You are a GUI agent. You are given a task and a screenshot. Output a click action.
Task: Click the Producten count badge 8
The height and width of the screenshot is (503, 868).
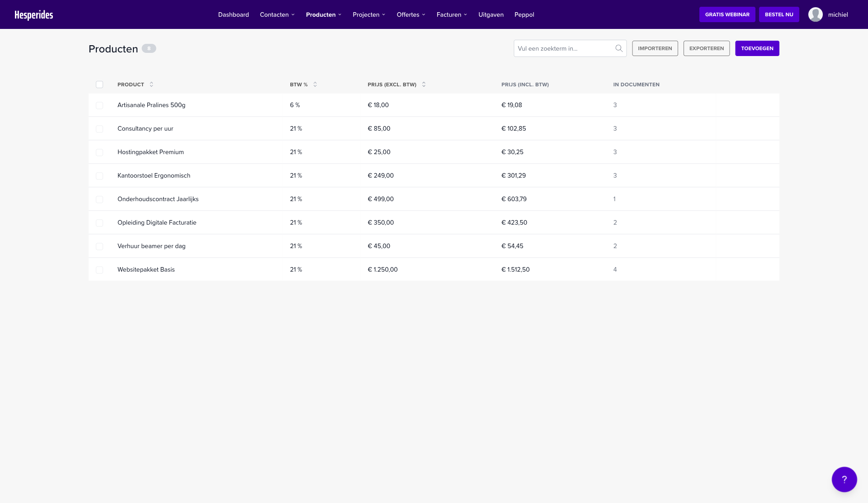pos(149,48)
